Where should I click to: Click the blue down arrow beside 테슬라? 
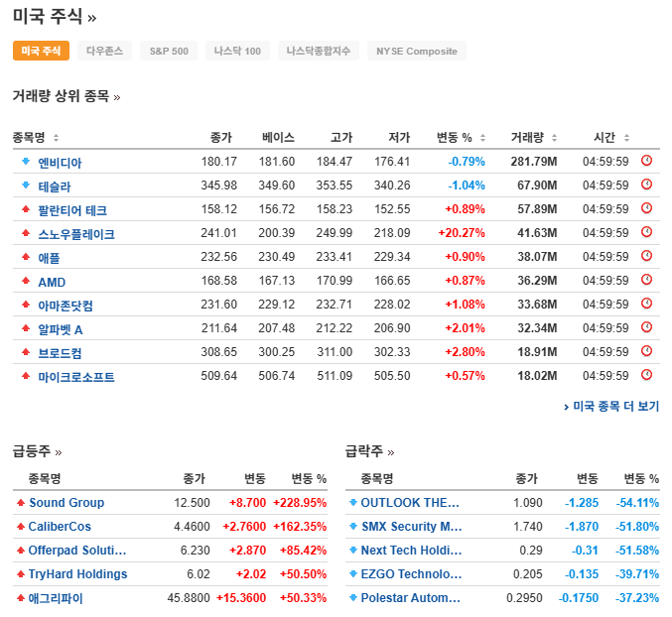26,185
